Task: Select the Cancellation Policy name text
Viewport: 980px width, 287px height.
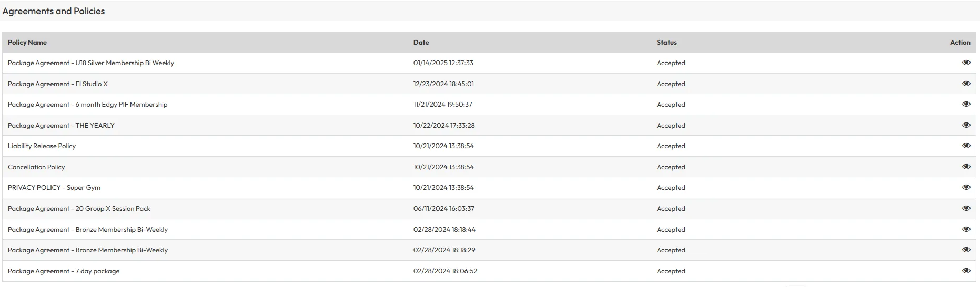Action: point(36,167)
